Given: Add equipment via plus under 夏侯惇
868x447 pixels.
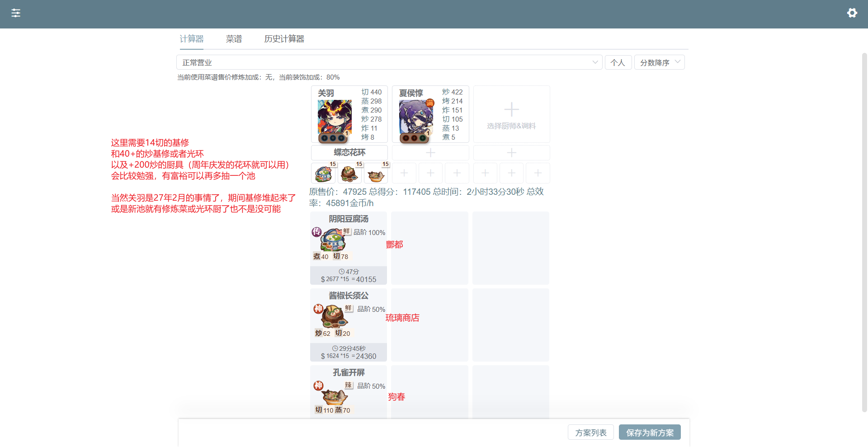Looking at the screenshot, I should click(430, 153).
